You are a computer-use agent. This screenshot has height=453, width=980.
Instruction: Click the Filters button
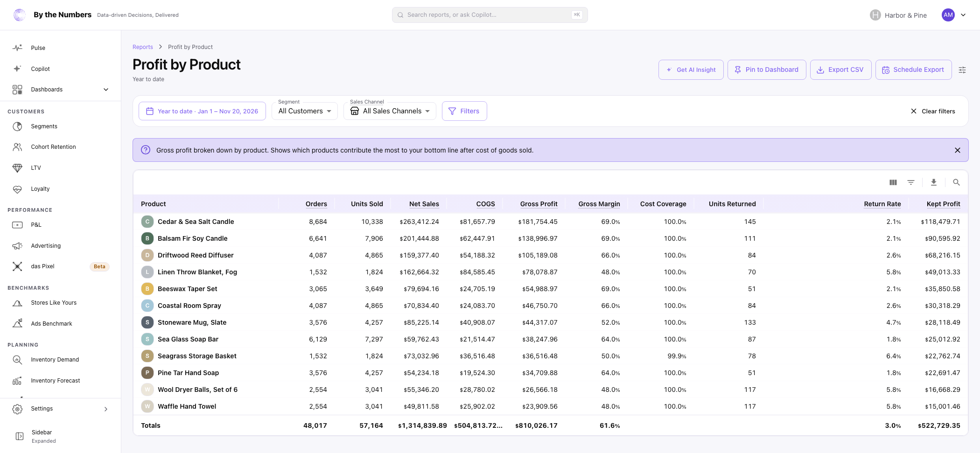pos(464,111)
